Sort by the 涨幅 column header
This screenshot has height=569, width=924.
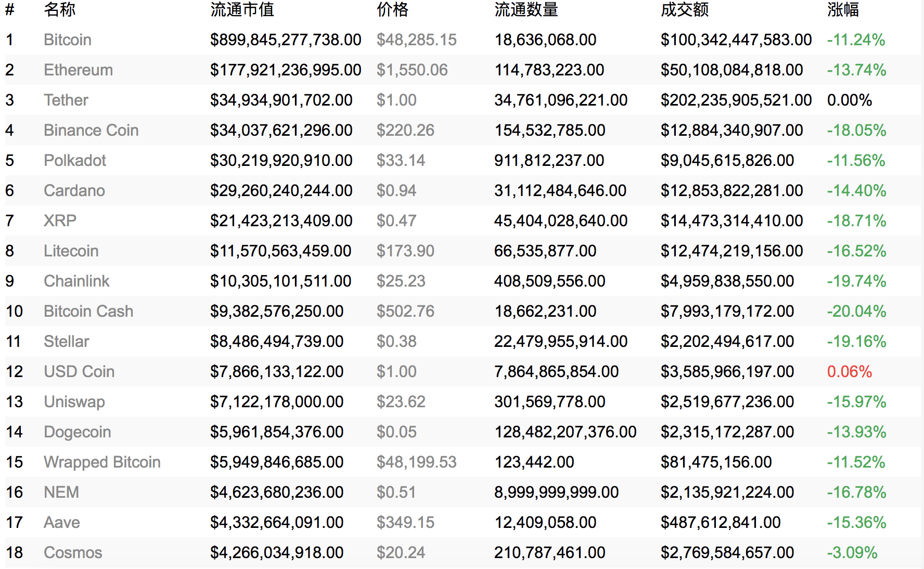click(x=843, y=10)
